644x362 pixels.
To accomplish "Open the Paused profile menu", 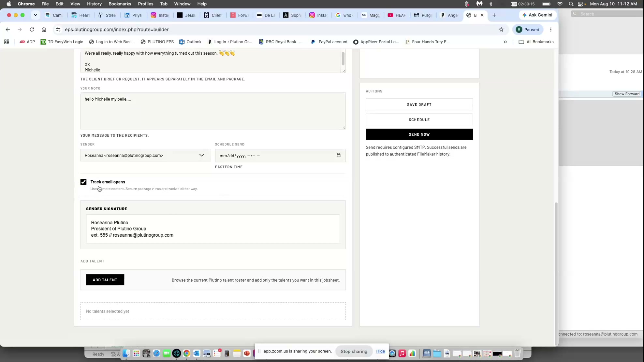I will (x=528, y=30).
